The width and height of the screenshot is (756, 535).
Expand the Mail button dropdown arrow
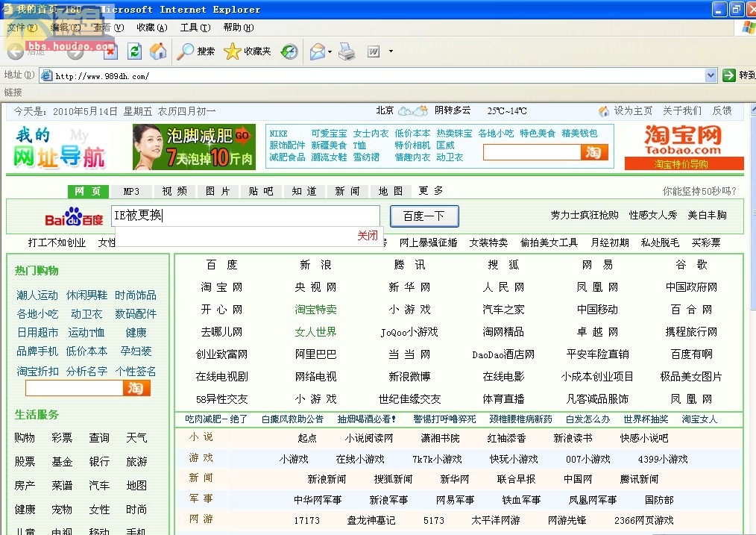tap(330, 51)
